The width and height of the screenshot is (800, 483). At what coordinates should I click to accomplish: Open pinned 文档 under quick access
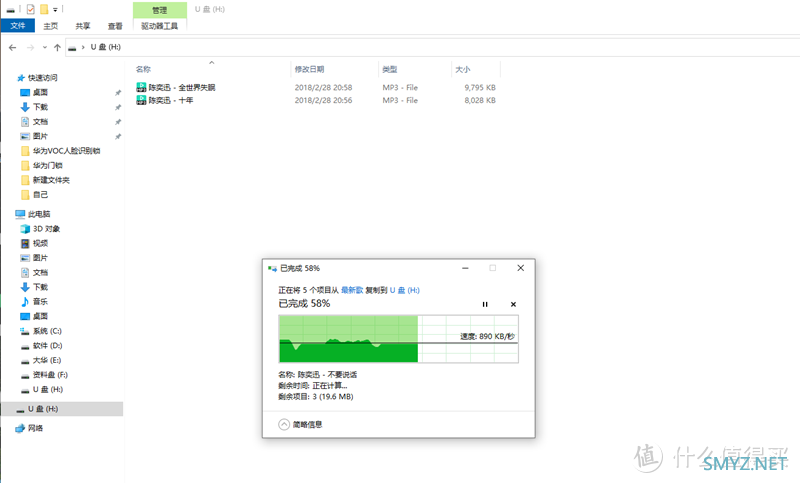pos(40,121)
